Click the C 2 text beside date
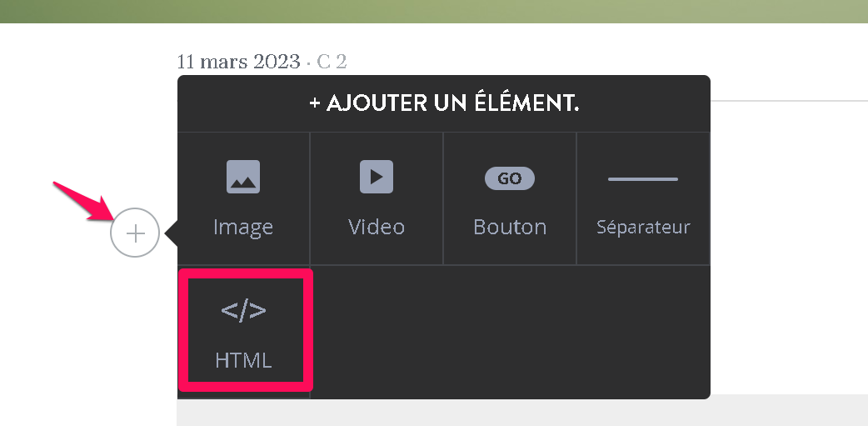 [x=332, y=61]
